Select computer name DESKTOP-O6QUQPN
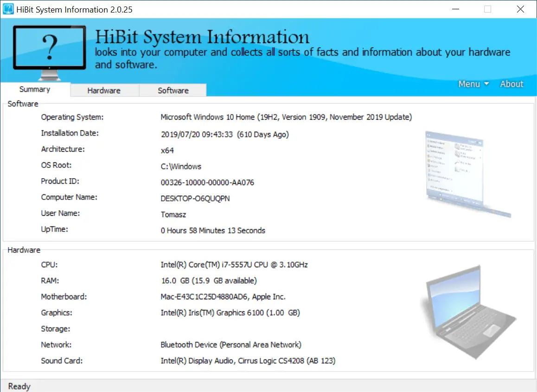Image resolution: width=537 pixels, height=392 pixels. point(195,199)
